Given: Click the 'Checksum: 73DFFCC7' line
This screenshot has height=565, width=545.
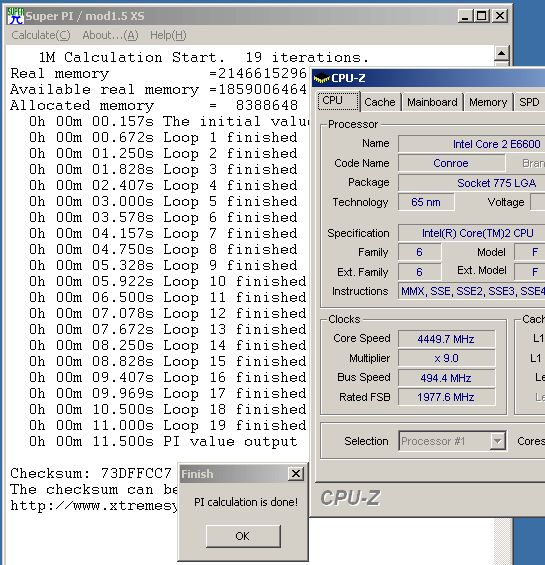Looking at the screenshot, I should tap(91, 473).
